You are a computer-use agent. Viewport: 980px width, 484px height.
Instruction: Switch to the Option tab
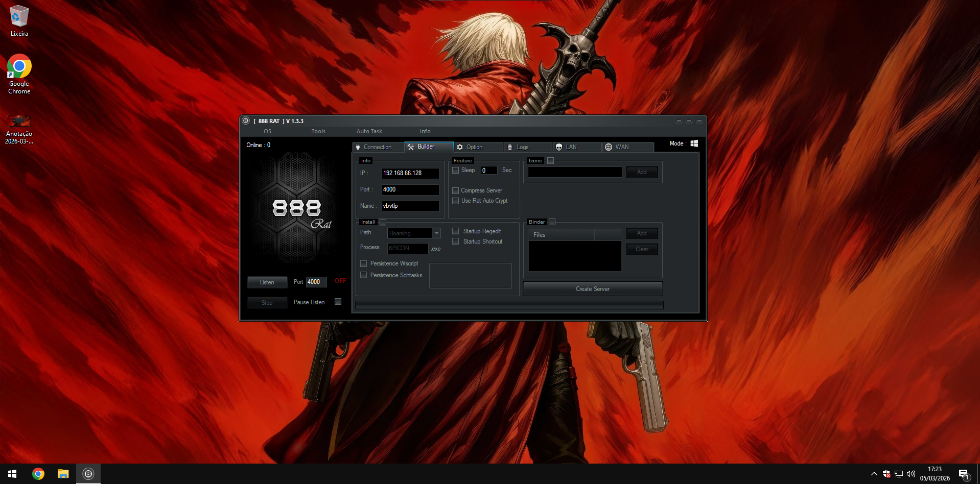478,147
